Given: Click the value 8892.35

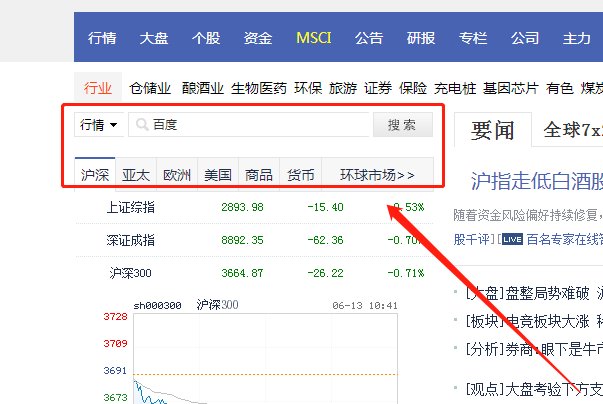Looking at the screenshot, I should pos(242,240).
